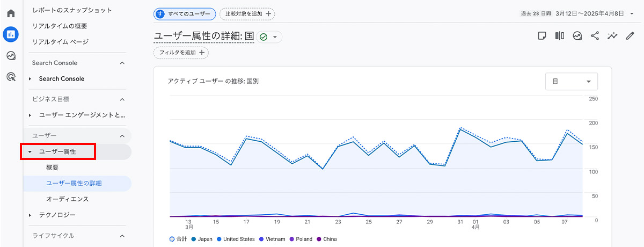Open リアルタイムの概要 report
Viewport: 644px width, 247px height.
click(x=60, y=26)
